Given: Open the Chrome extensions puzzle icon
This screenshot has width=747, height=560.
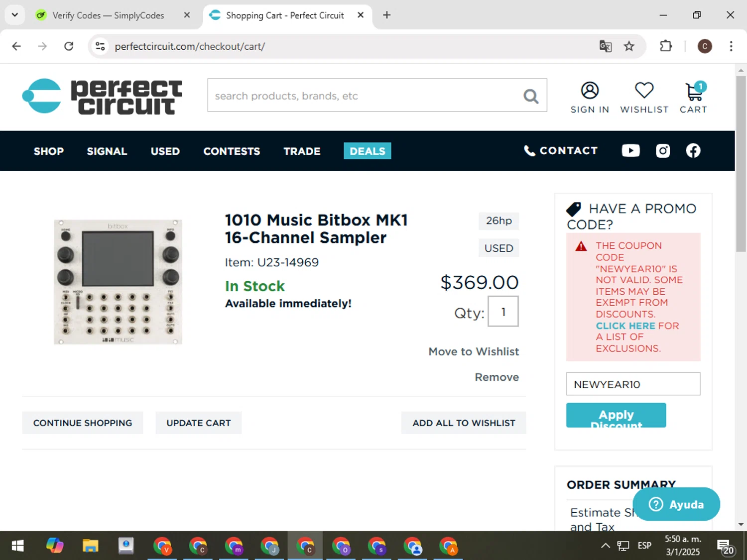Looking at the screenshot, I should 665,46.
